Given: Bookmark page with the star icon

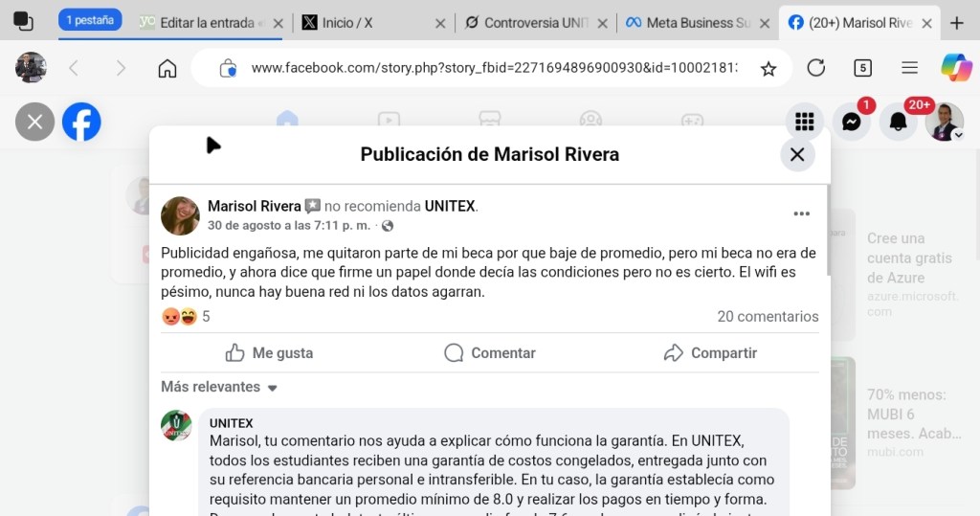Looking at the screenshot, I should (768, 68).
